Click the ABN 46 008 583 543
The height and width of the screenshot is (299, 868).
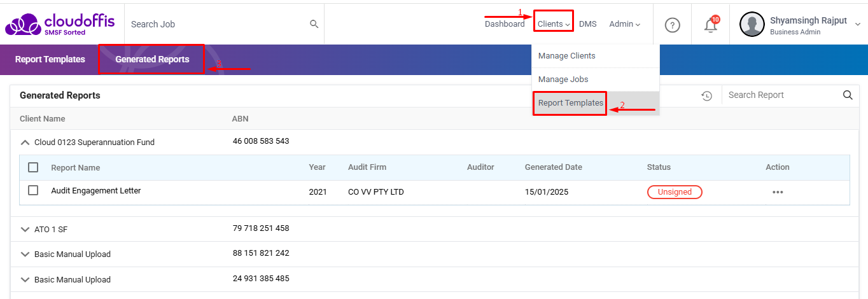261,141
